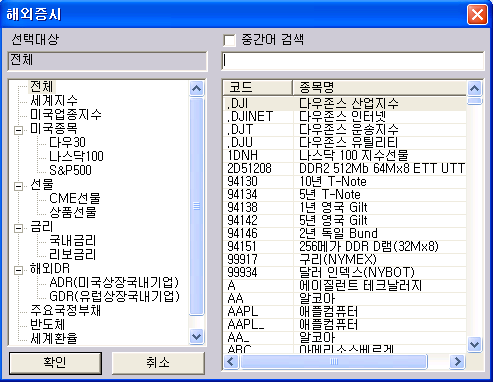Collapse the 선물 tree node
Screen dimensions: 493x382
point(19,186)
